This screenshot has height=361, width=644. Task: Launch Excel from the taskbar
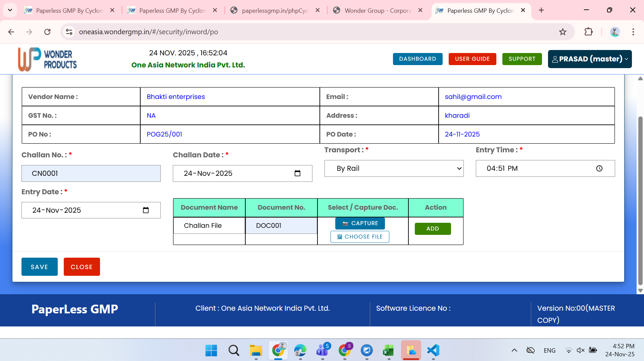click(388, 350)
